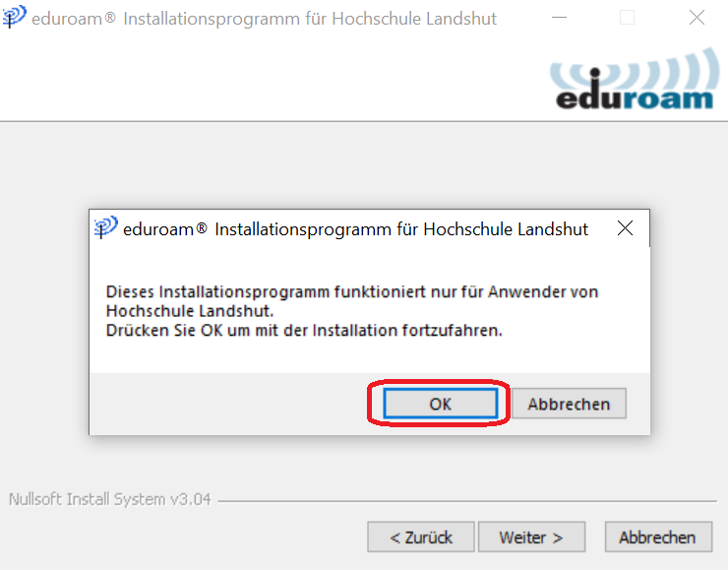Confirm the dialog with the OK button
Screen dimensions: 728x570
coord(440,404)
